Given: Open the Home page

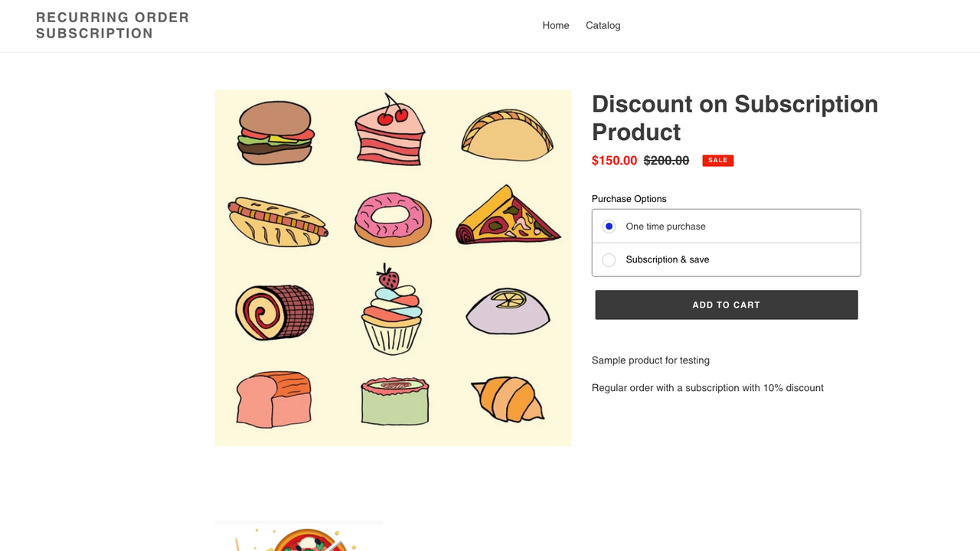Looking at the screenshot, I should (x=555, y=25).
